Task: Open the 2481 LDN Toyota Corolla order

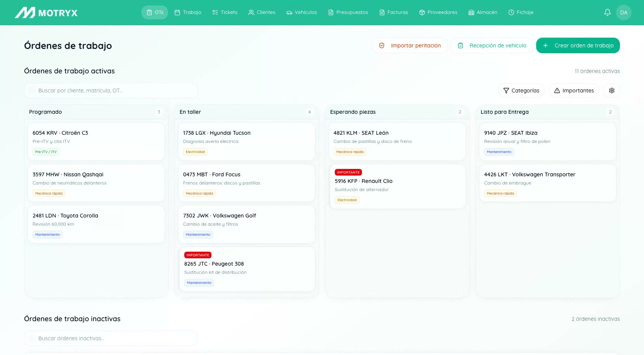Action: 96,224
